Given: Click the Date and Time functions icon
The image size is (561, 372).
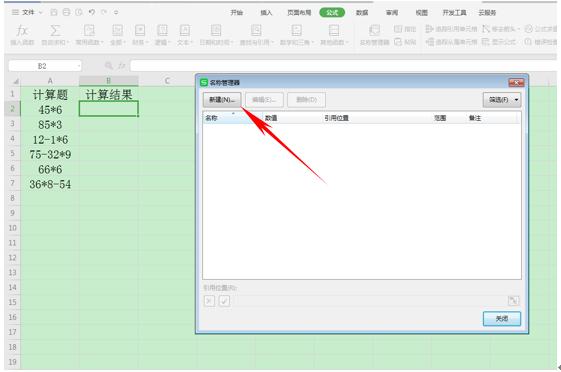Looking at the screenshot, I should pyautogui.click(x=216, y=31).
